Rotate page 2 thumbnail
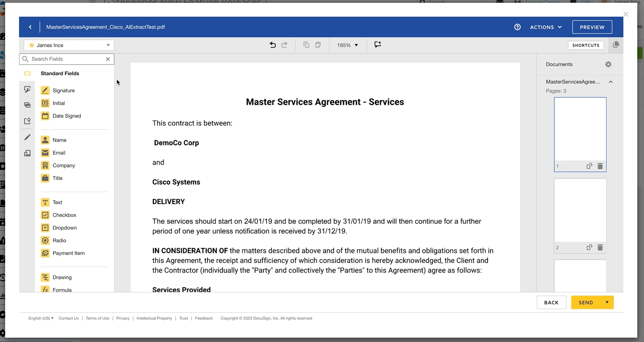The height and width of the screenshot is (342, 644). tap(589, 248)
